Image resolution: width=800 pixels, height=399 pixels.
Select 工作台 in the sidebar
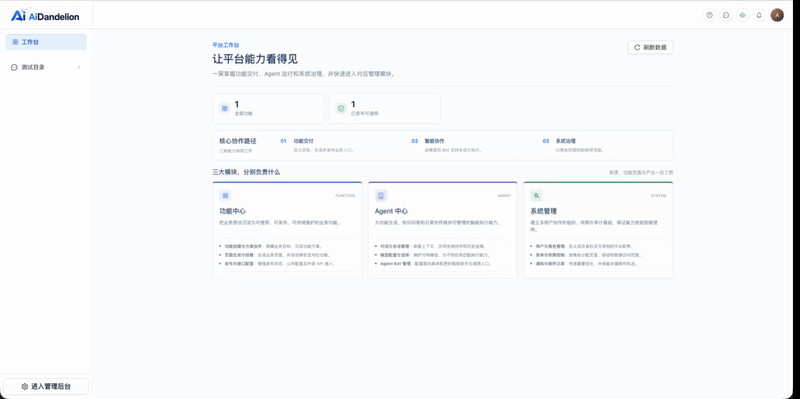pos(46,42)
